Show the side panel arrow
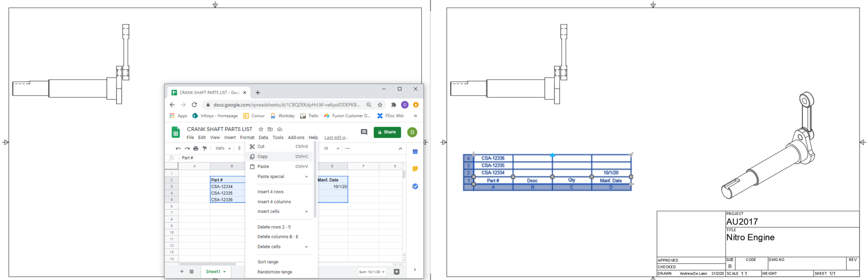 415,269
